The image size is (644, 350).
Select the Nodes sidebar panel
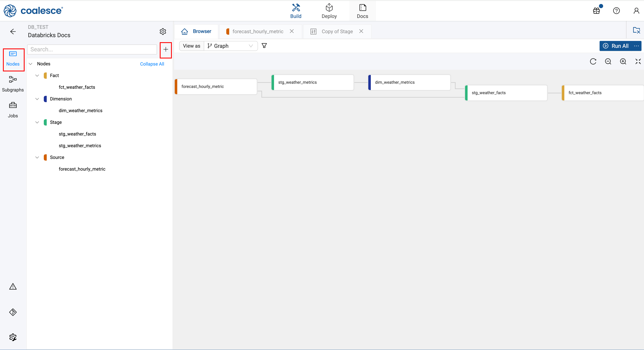click(x=13, y=59)
